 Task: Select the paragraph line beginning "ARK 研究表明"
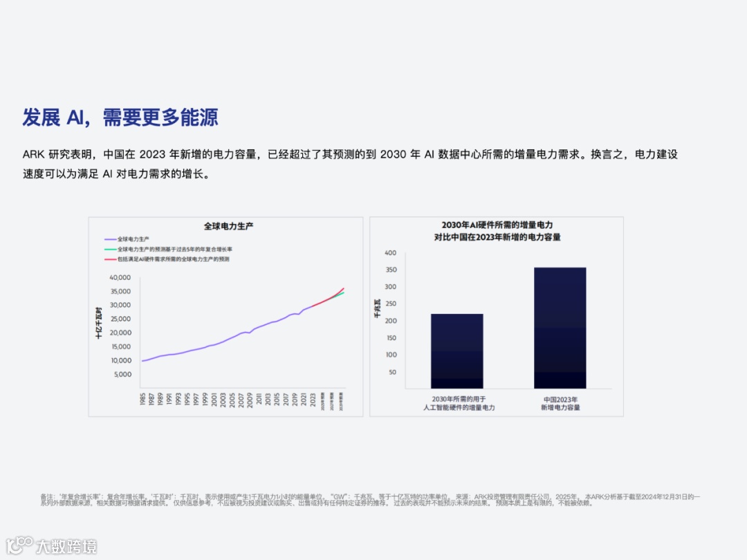click(350, 154)
